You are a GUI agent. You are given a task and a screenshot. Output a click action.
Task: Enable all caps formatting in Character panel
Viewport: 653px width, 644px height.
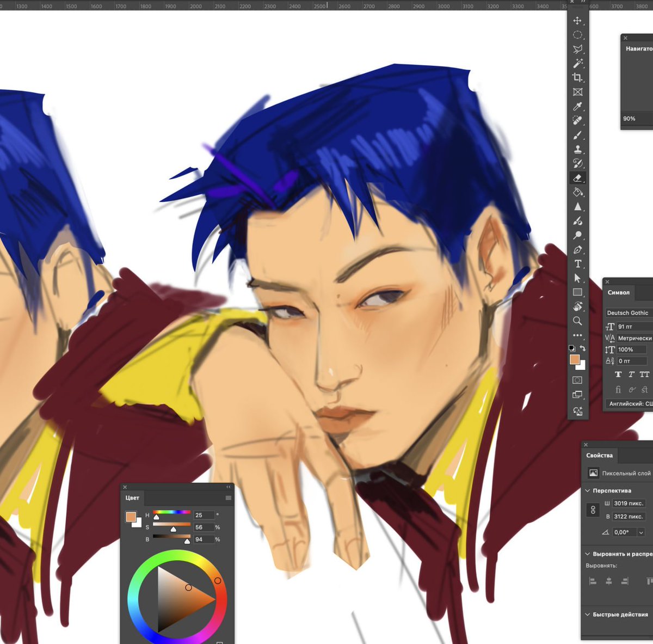644,375
